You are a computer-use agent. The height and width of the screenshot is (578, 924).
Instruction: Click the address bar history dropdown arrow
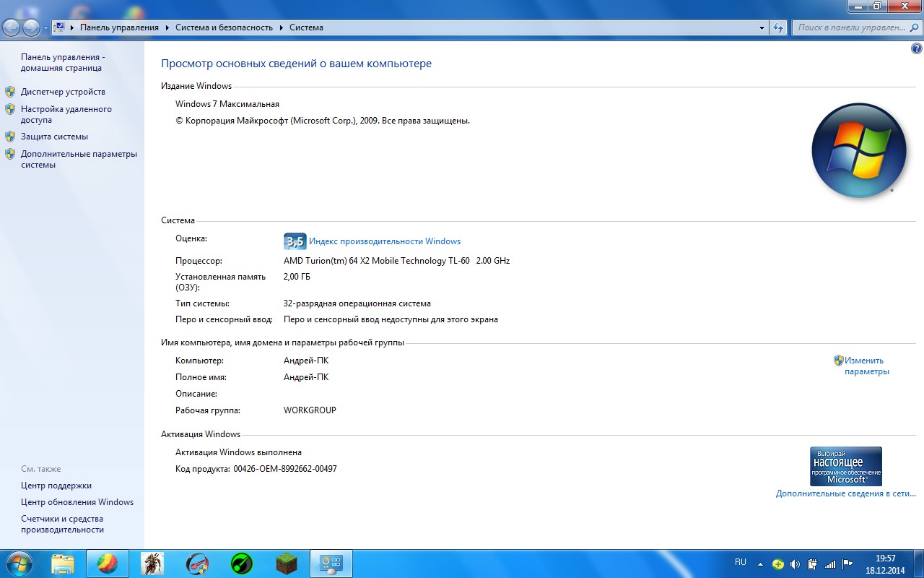[762, 27]
